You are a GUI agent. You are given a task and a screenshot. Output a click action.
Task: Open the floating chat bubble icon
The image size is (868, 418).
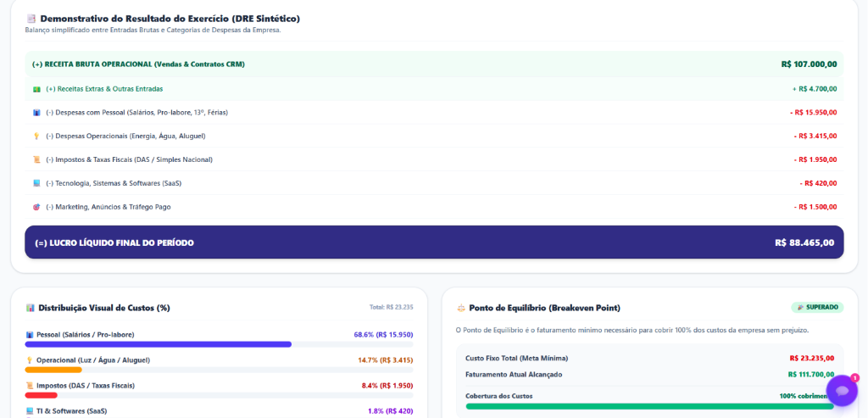pyautogui.click(x=842, y=390)
